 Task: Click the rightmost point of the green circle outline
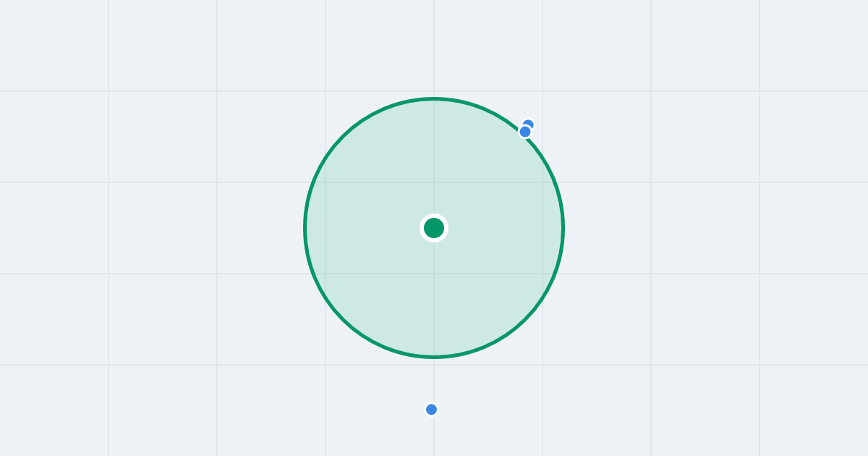[x=563, y=228]
